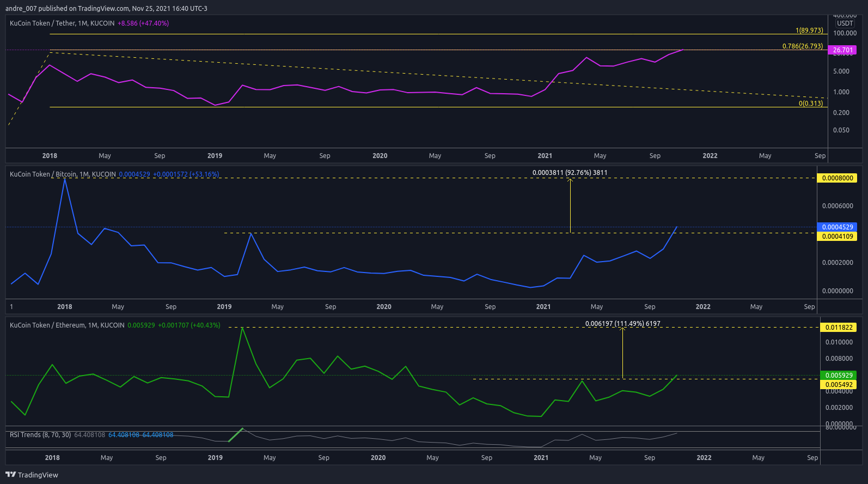Click the 2019 label on the Bitcoin pane time axis

[x=224, y=307]
